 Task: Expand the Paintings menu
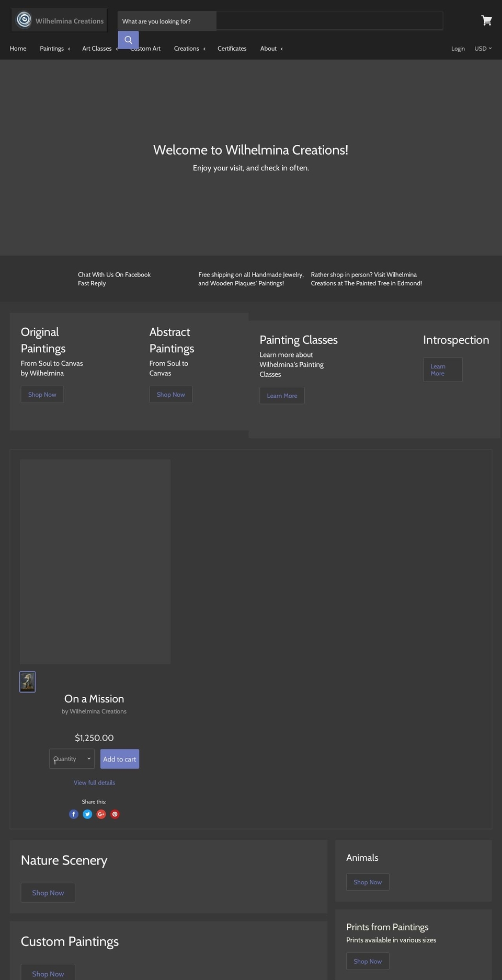coord(55,49)
